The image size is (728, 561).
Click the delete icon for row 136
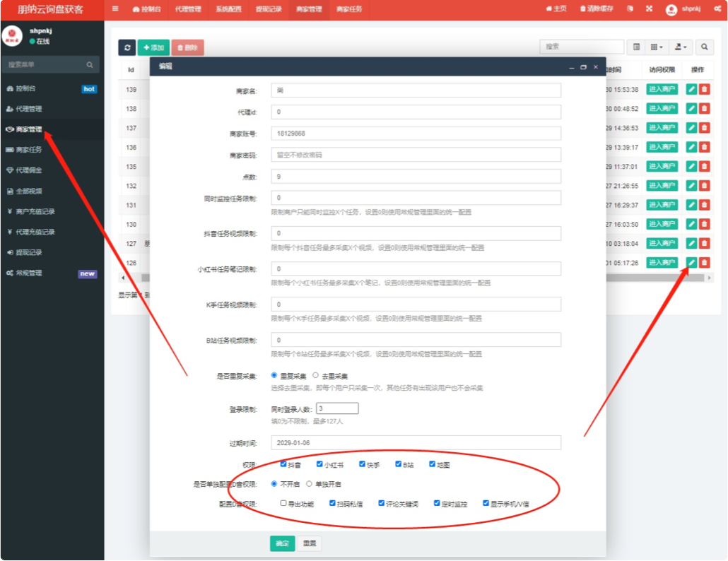[x=704, y=147]
